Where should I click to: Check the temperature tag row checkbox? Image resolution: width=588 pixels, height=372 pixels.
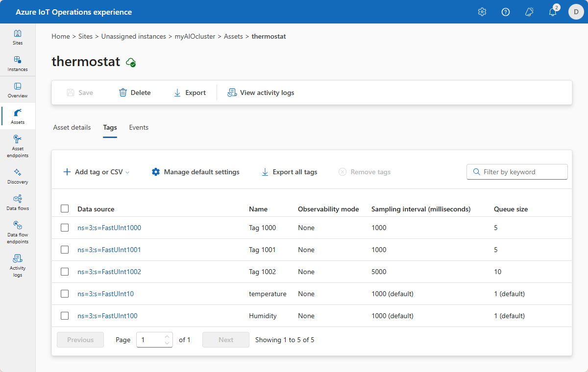click(65, 294)
